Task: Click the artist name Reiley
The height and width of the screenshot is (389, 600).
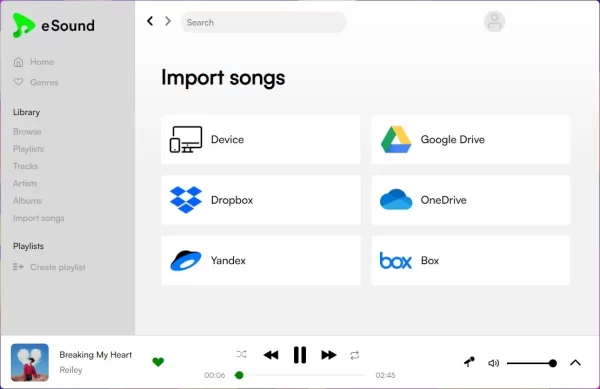Action: tap(71, 370)
